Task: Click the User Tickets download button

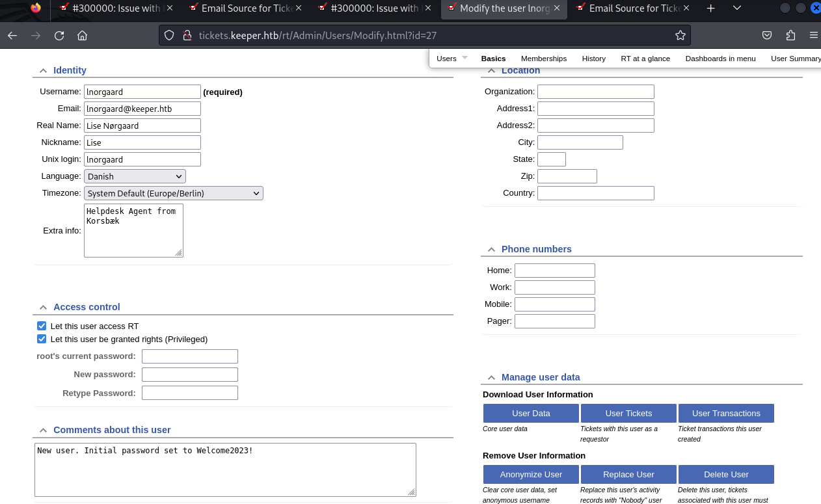Action: (628, 413)
